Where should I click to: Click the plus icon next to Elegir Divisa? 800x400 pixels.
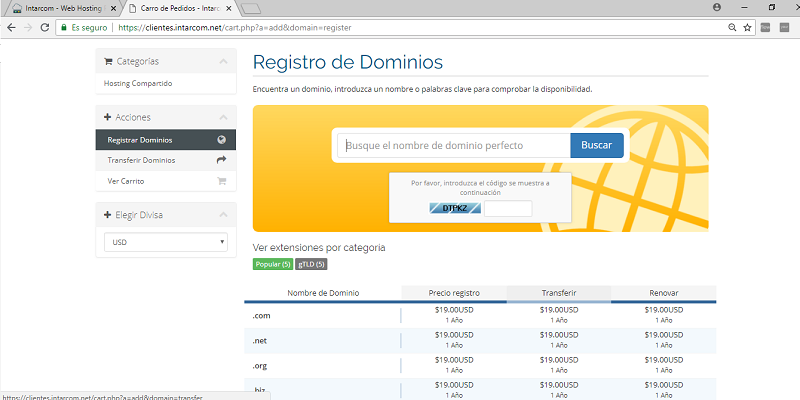coord(107,215)
